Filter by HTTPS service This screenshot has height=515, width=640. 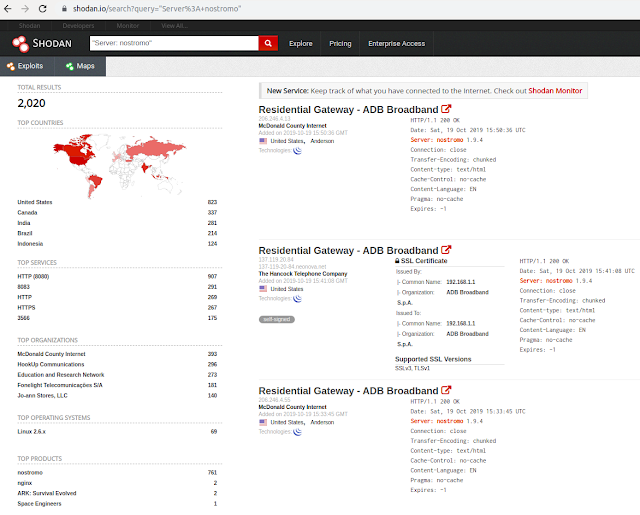26,308
